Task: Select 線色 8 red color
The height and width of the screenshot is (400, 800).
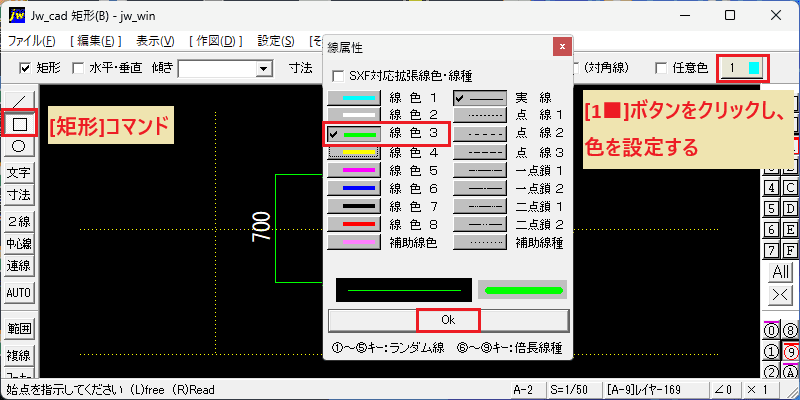Action: (354, 224)
